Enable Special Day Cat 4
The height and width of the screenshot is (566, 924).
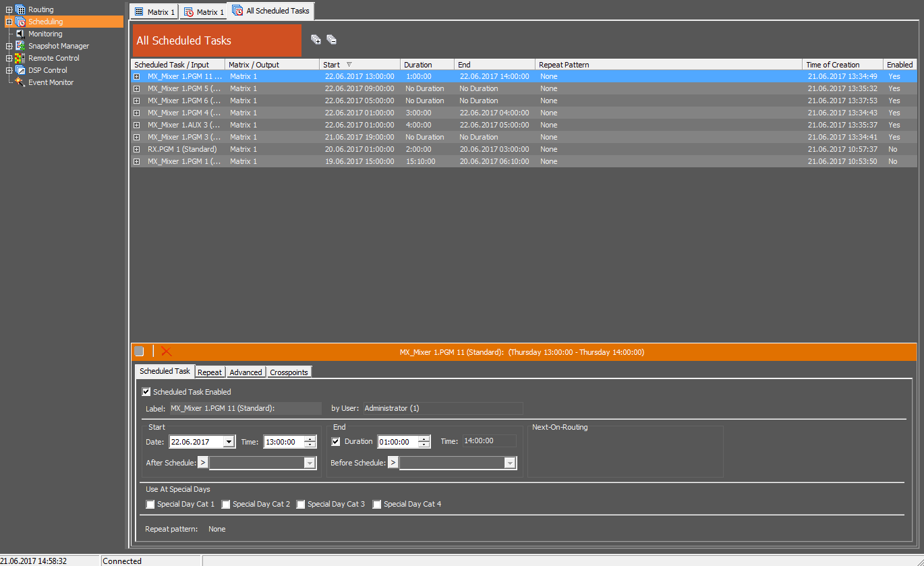pos(377,504)
